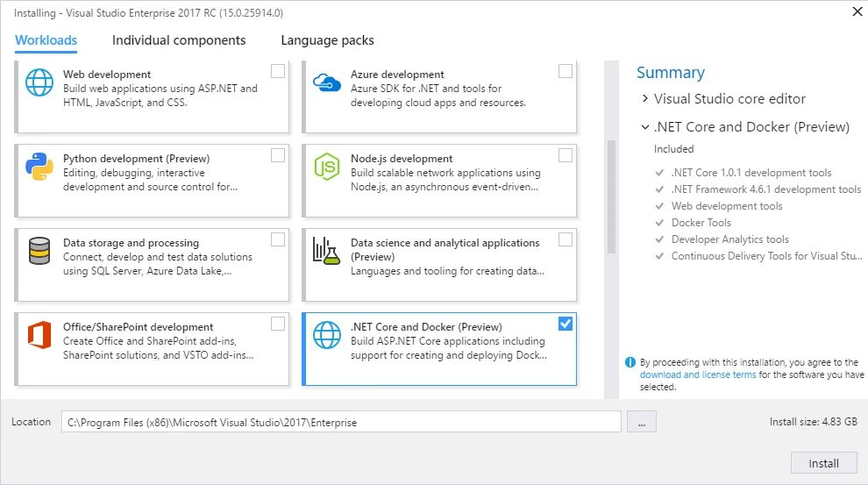Click the Azure development cloud icon
The width and height of the screenshot is (868, 485).
[x=326, y=82]
